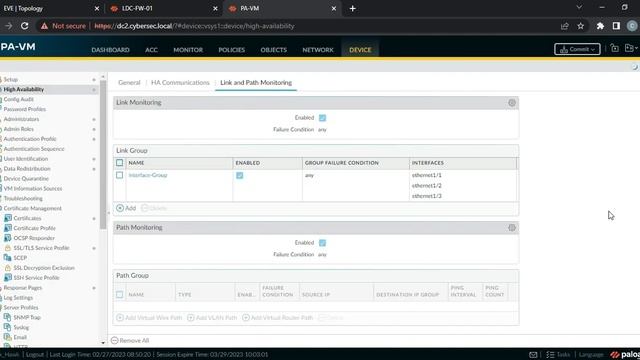The height and width of the screenshot is (360, 640).
Task: Open the Interface-Group link
Action: pyautogui.click(x=148, y=175)
